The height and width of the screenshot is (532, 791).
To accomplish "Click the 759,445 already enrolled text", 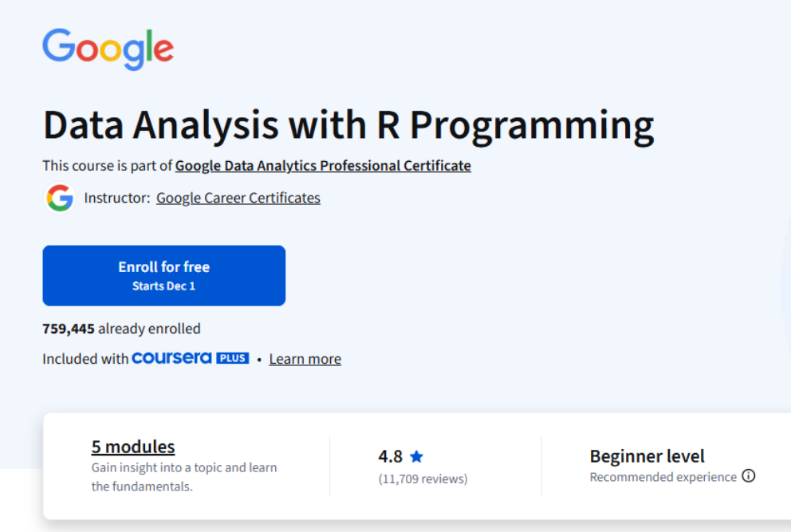I will click(x=121, y=329).
